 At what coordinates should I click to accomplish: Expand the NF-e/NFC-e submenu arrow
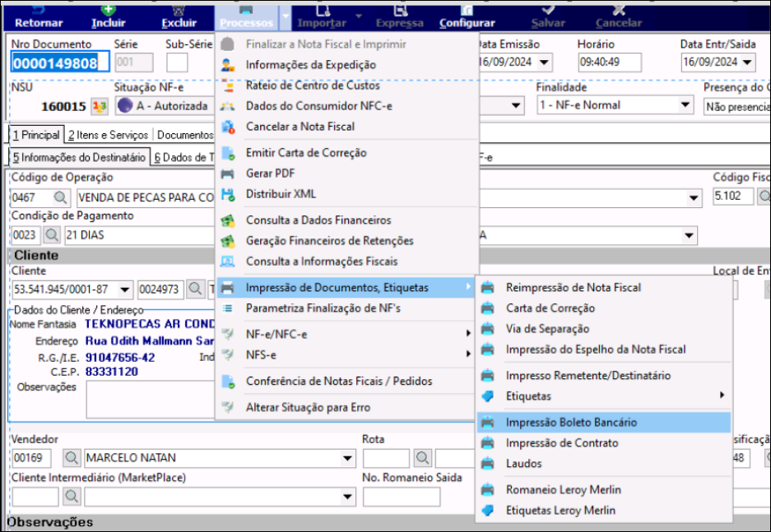(x=468, y=334)
